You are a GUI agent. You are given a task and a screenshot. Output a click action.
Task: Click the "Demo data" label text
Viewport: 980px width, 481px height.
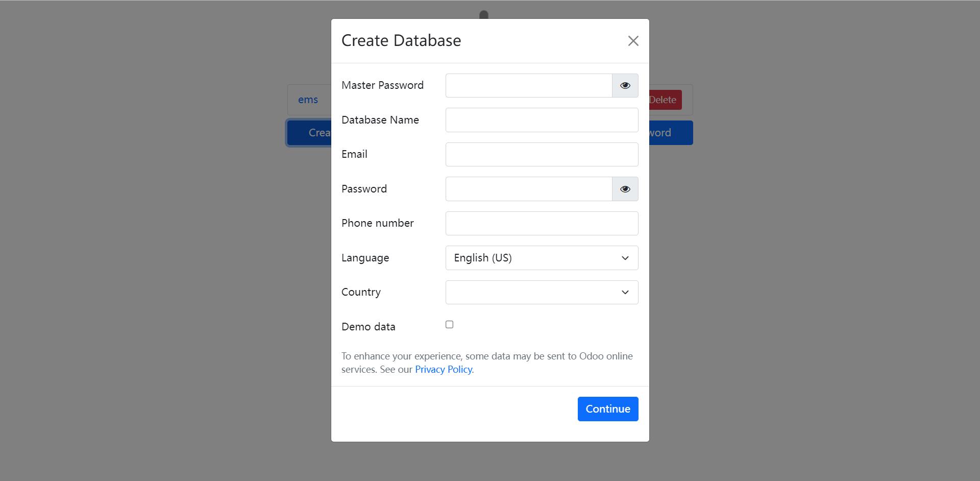click(x=368, y=327)
